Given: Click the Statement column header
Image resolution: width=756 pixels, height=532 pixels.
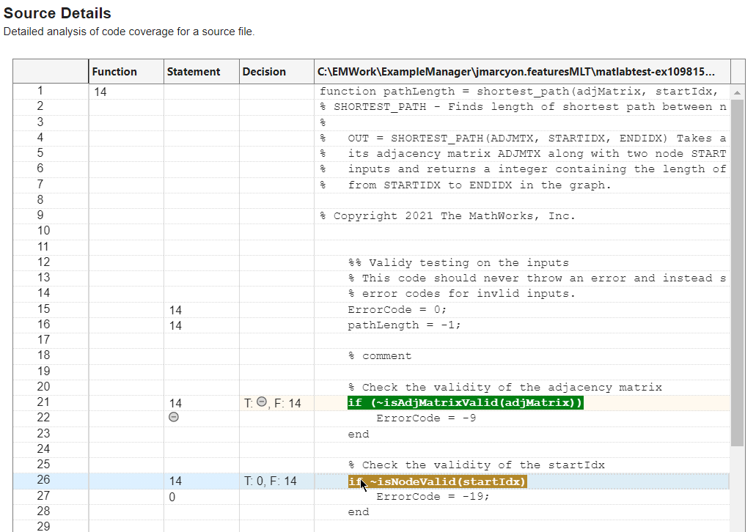Looking at the screenshot, I should pos(194,72).
